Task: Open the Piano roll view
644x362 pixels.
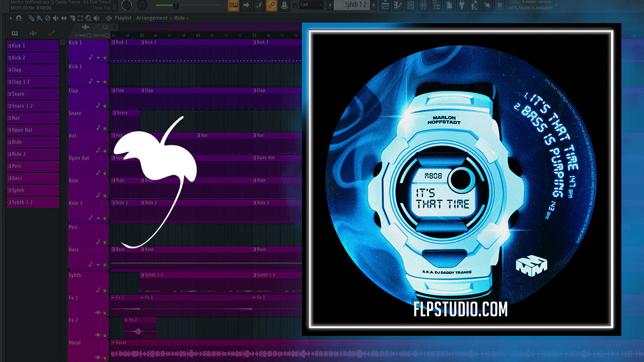Action: tap(398, 6)
